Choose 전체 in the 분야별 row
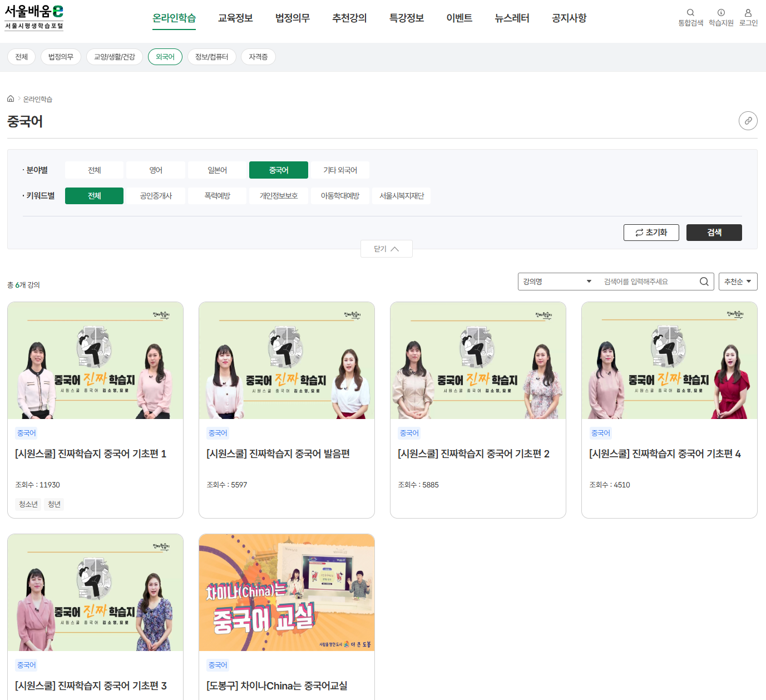 [x=95, y=170]
